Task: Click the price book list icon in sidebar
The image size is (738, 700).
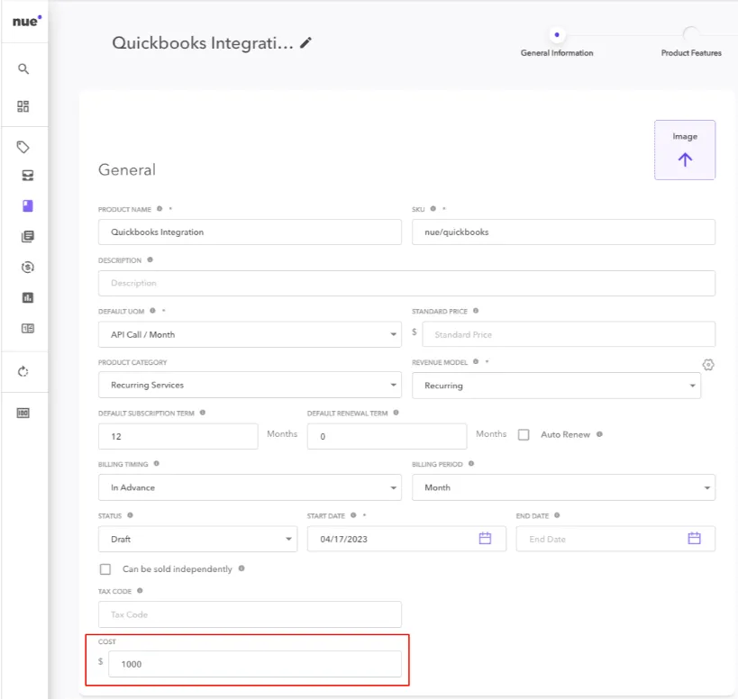Action: (x=28, y=328)
